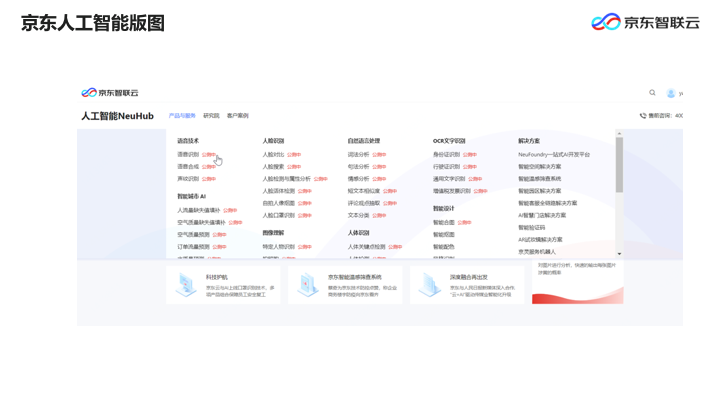The image size is (720, 405).
Task: Open the 文本分类 link
Action: 358,215
